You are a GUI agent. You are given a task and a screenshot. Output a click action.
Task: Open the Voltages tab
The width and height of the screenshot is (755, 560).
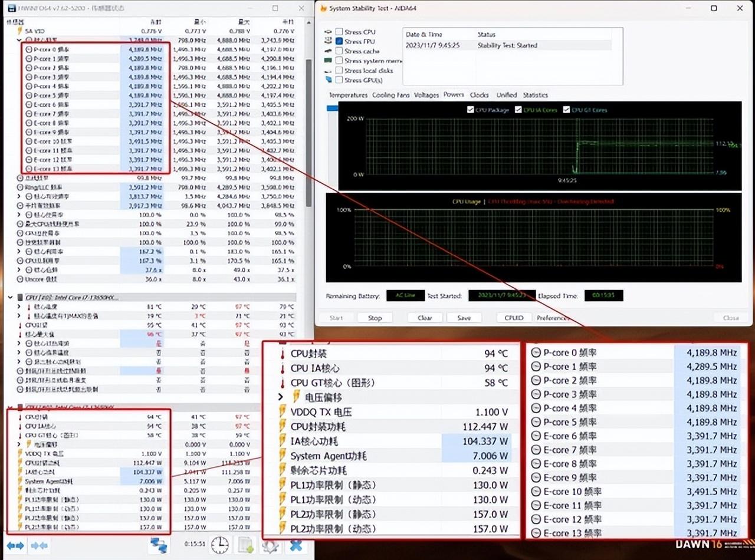[426, 95]
